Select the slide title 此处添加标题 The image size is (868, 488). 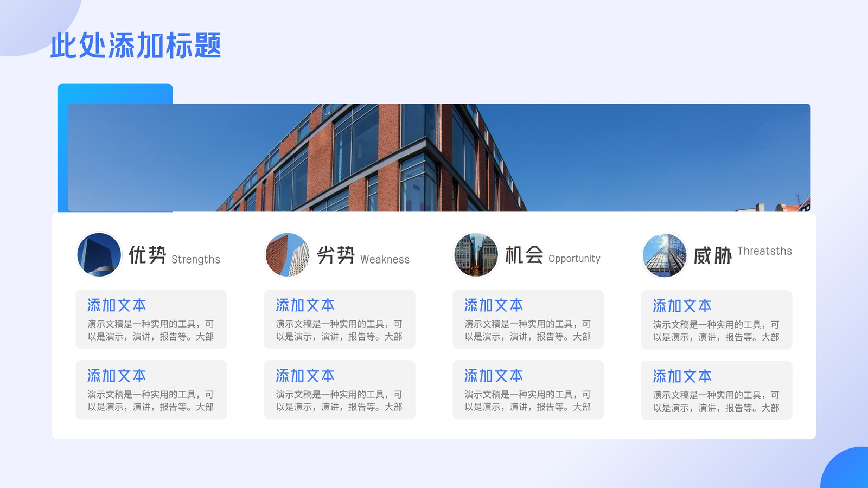click(136, 46)
